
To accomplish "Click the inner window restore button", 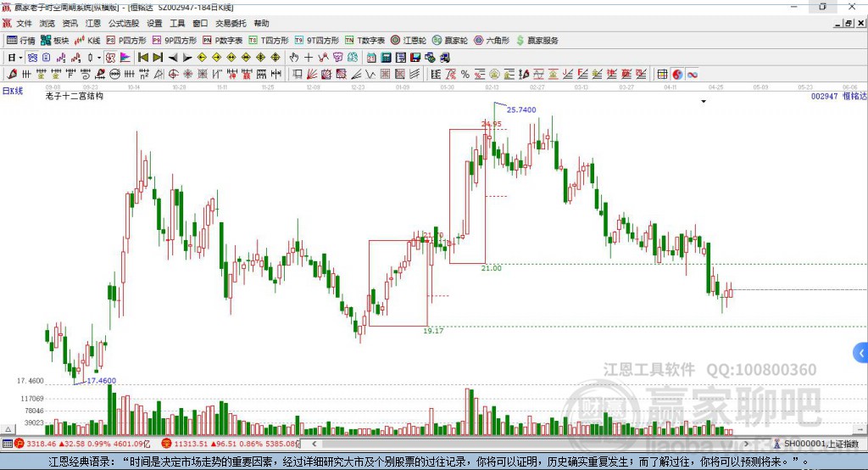I will click(x=849, y=23).
